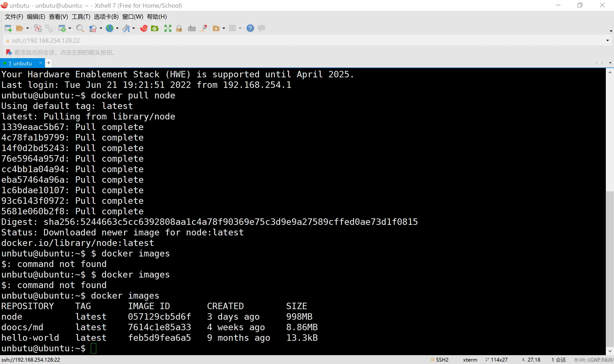This screenshot has width=614, height=364.
Task: Toggle full screen green arrows icon
Action: coord(168,28)
